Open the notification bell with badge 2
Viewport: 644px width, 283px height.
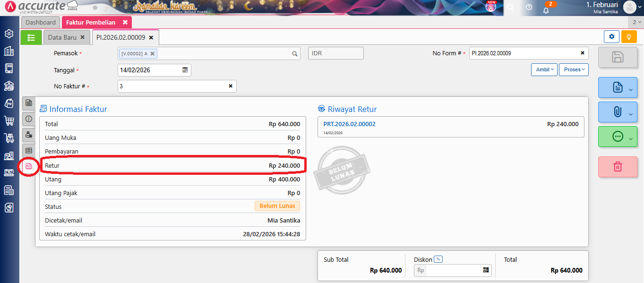(x=546, y=9)
